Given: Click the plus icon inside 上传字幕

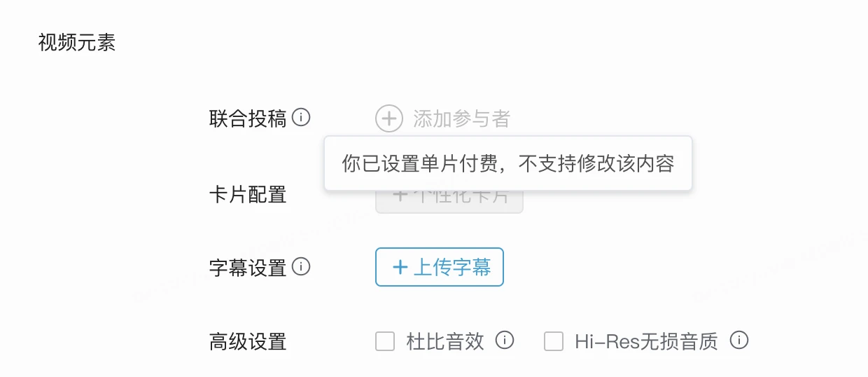Looking at the screenshot, I should coord(400,267).
